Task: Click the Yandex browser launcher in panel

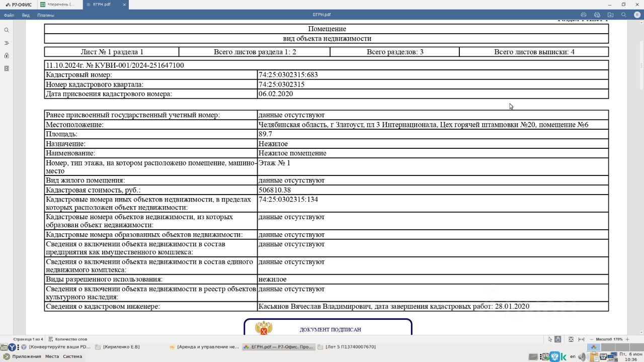Action: tap(12, 347)
